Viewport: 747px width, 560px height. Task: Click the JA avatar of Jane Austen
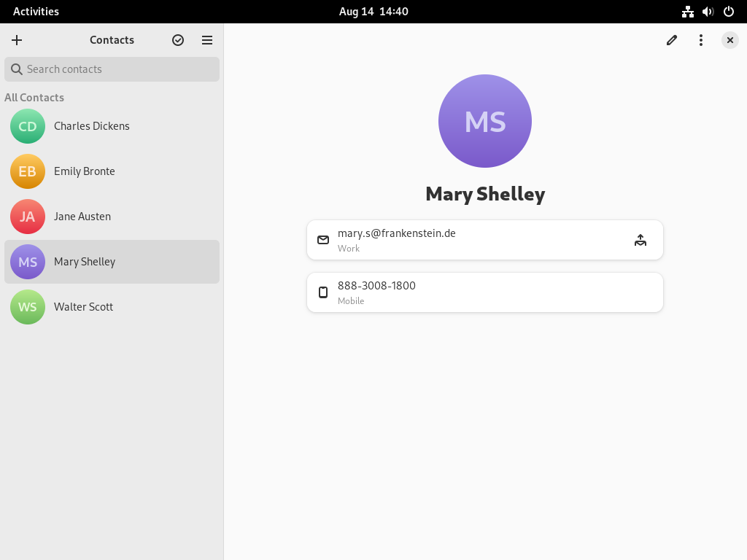(x=28, y=217)
